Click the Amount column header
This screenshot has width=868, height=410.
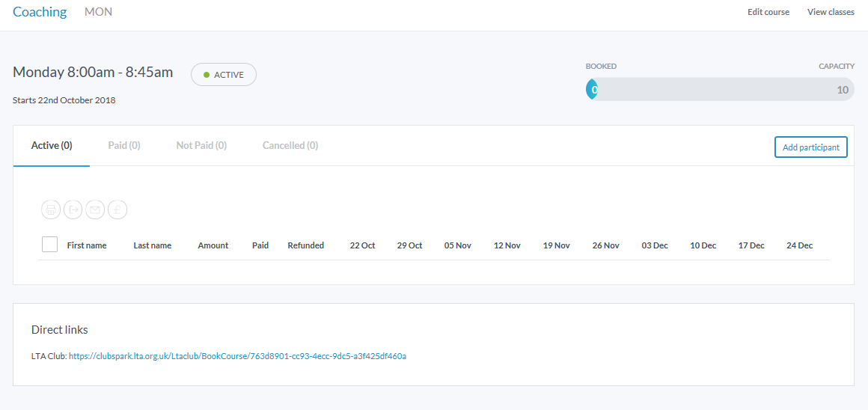[213, 245]
